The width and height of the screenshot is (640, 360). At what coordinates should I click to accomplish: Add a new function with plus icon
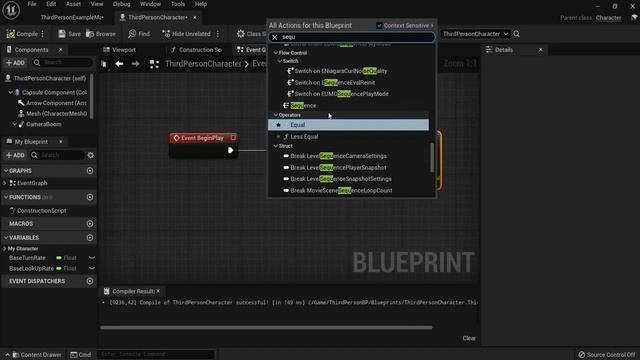tap(90, 197)
